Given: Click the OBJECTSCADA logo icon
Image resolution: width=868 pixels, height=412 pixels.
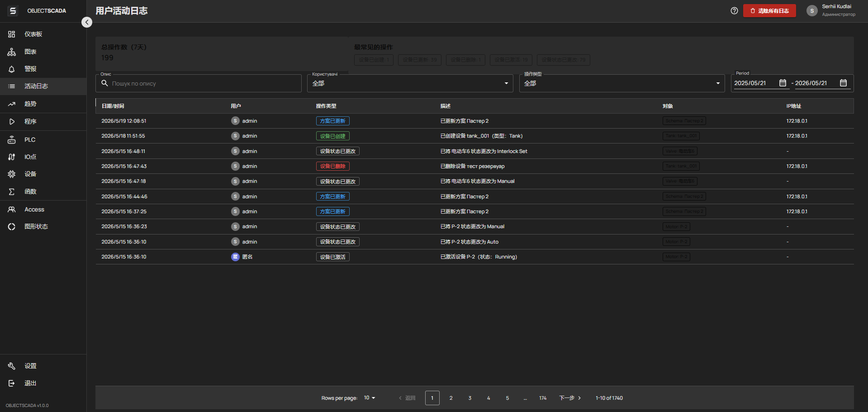Looking at the screenshot, I should tap(13, 11).
